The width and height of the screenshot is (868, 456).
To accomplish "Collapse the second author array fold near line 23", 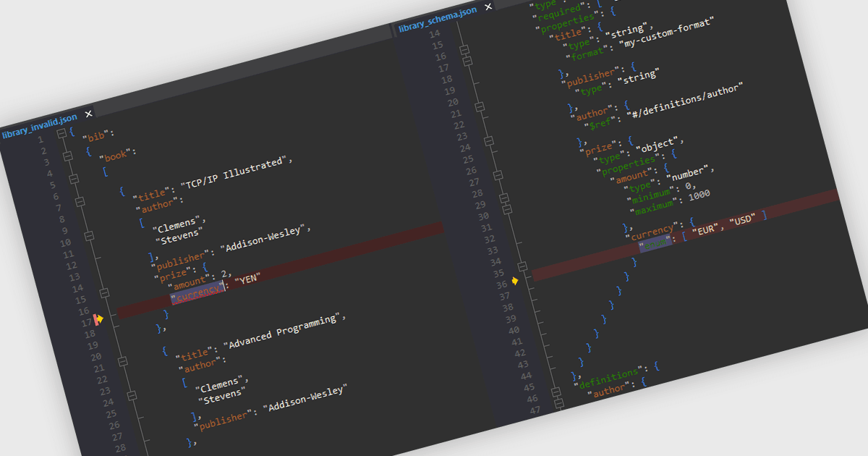I will click(131, 395).
